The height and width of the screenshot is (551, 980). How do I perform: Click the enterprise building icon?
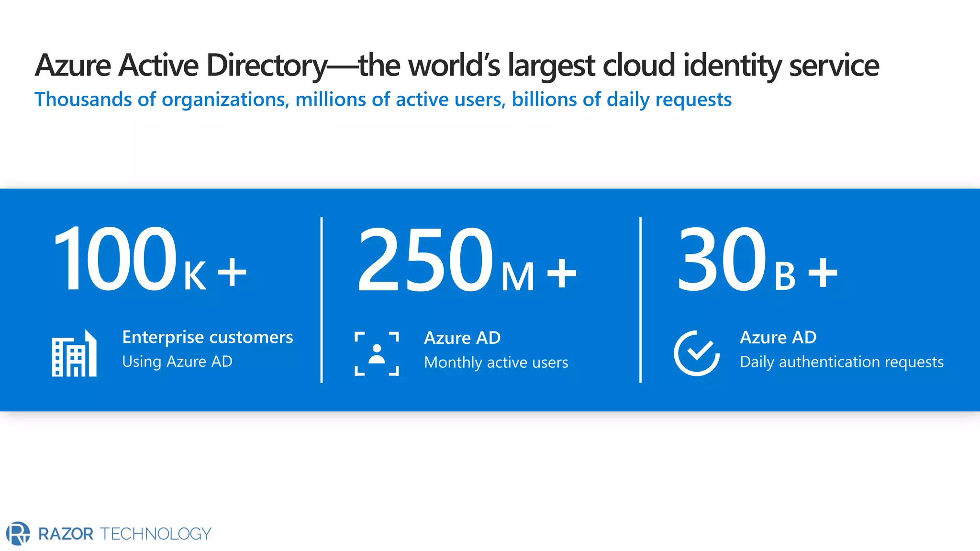74,354
